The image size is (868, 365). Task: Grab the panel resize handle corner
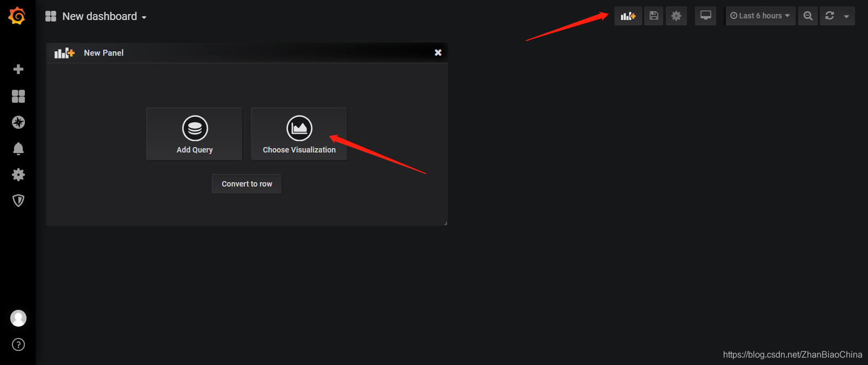coord(445,223)
